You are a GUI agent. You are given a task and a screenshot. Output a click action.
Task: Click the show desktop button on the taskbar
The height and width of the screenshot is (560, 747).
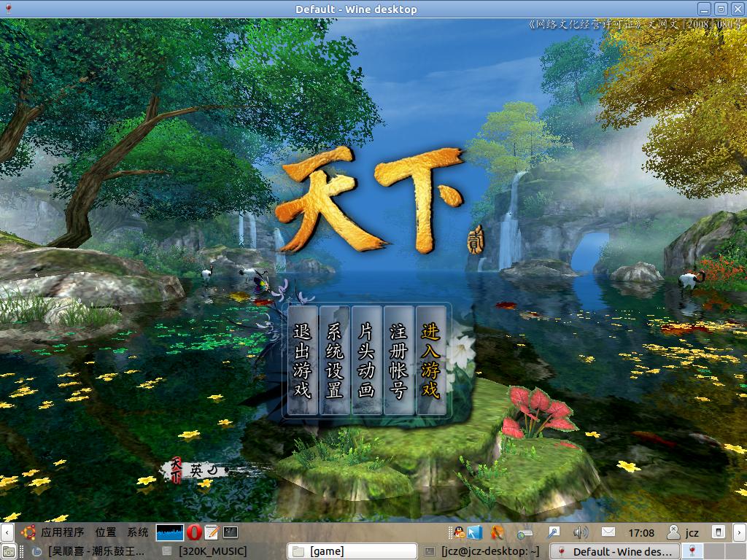[x=7, y=551]
